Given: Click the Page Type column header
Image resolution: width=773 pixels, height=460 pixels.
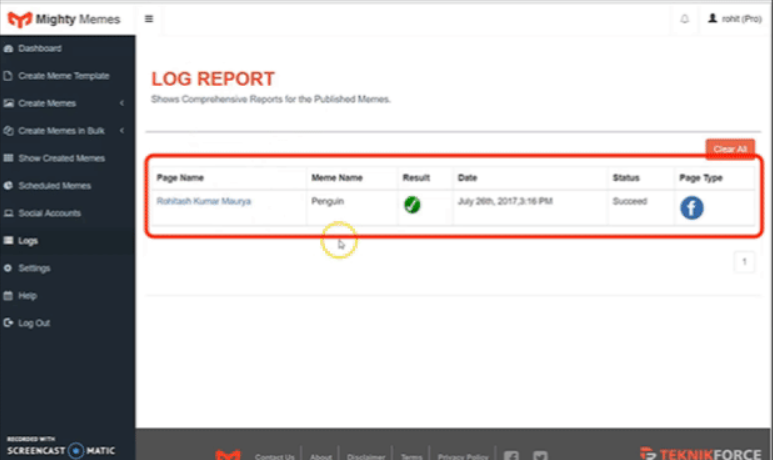Looking at the screenshot, I should [x=701, y=178].
